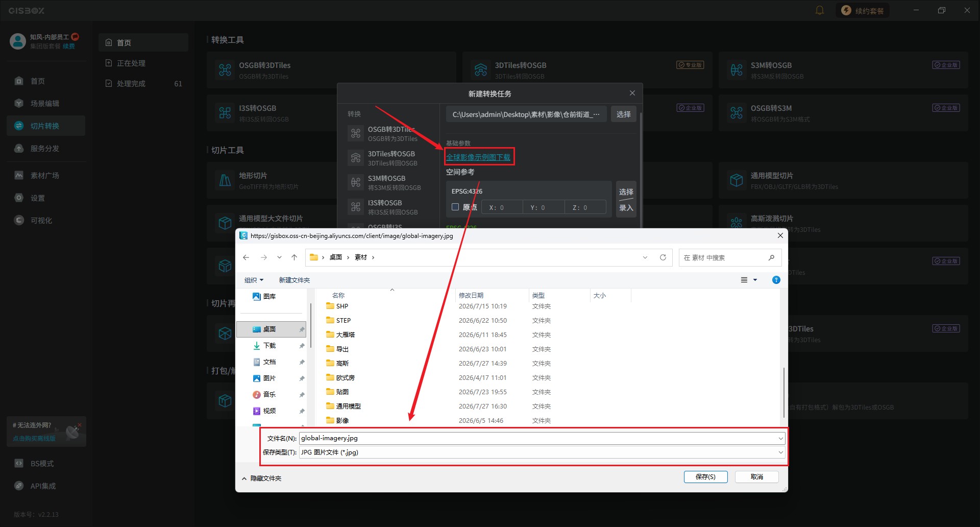Click the 通用模型大文件切片 card icon
Image resolution: width=980 pixels, height=527 pixels.
tap(225, 223)
